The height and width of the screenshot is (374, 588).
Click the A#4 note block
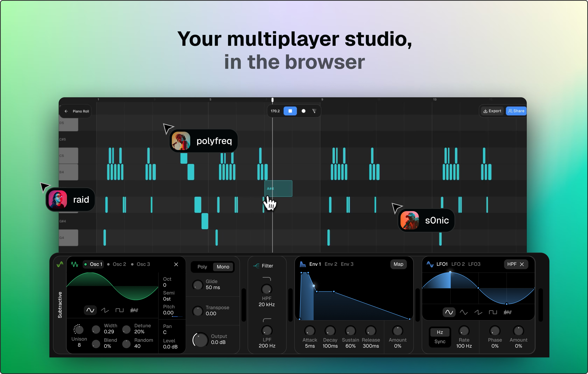click(x=278, y=189)
